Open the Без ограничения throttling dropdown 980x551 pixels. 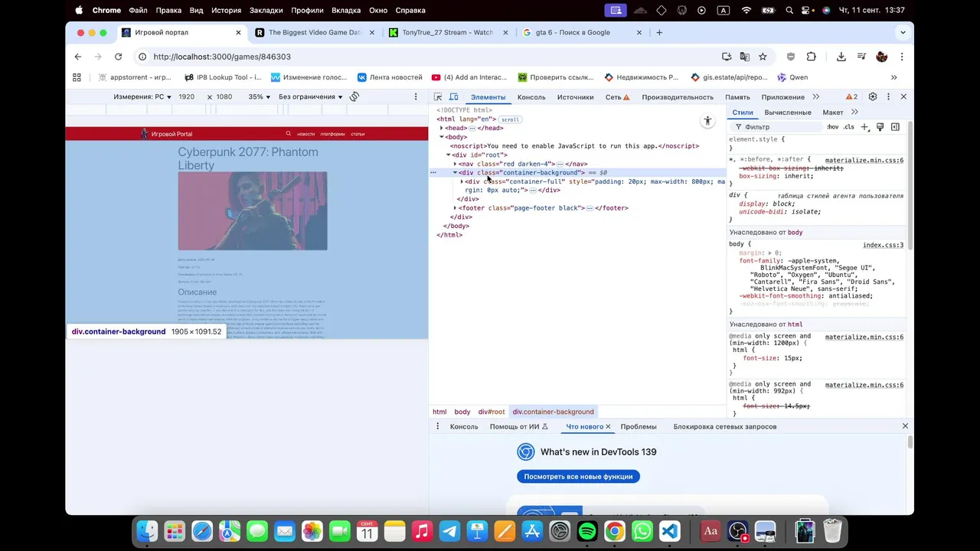coord(311,97)
